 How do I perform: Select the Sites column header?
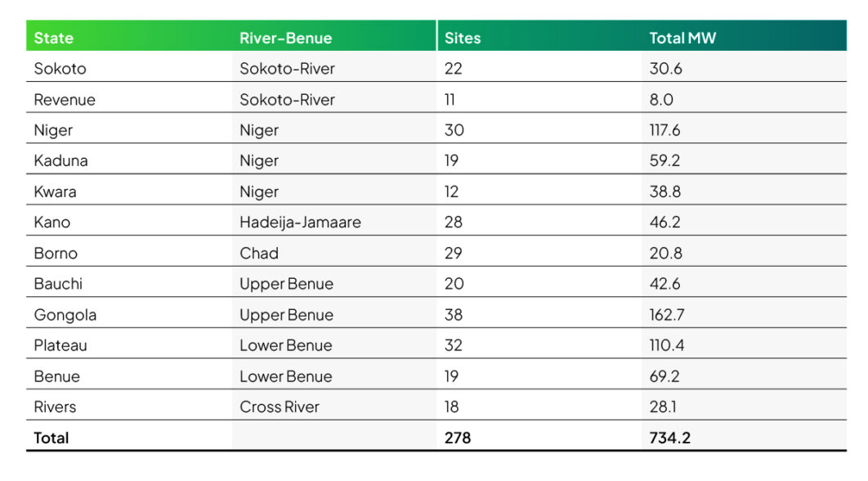coord(463,38)
